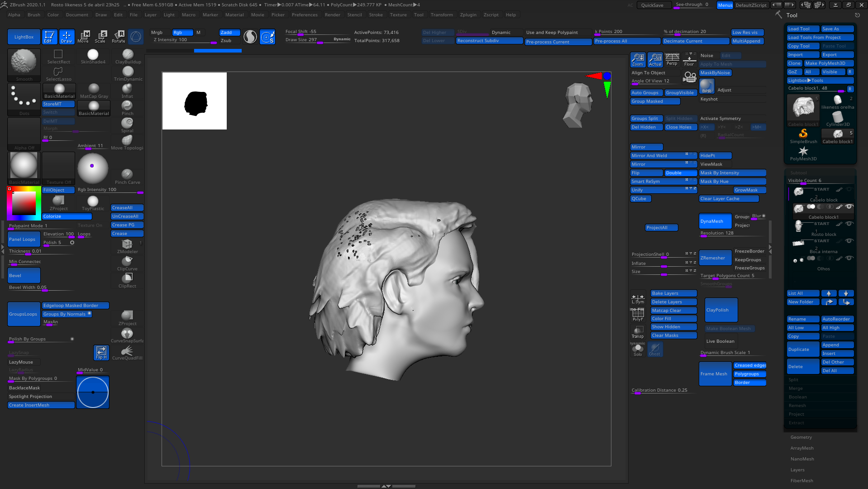Toggle visibility eye of Cabelo block1 subtool

pyautogui.click(x=849, y=206)
